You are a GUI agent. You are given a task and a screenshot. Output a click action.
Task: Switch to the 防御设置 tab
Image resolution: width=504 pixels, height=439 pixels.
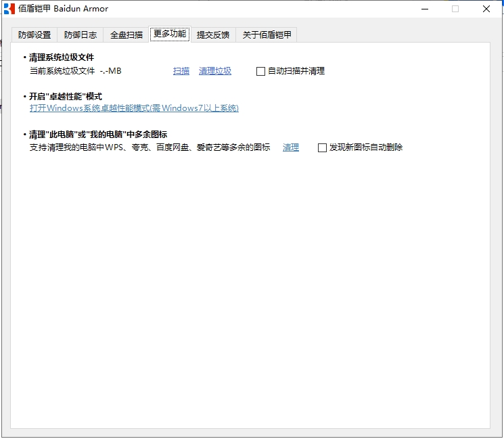[35, 35]
